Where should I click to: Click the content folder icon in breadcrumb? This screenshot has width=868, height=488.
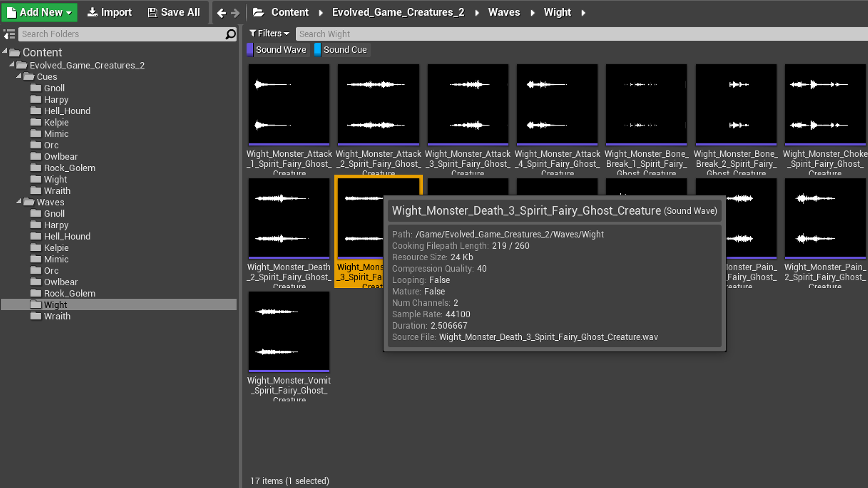[x=259, y=13]
